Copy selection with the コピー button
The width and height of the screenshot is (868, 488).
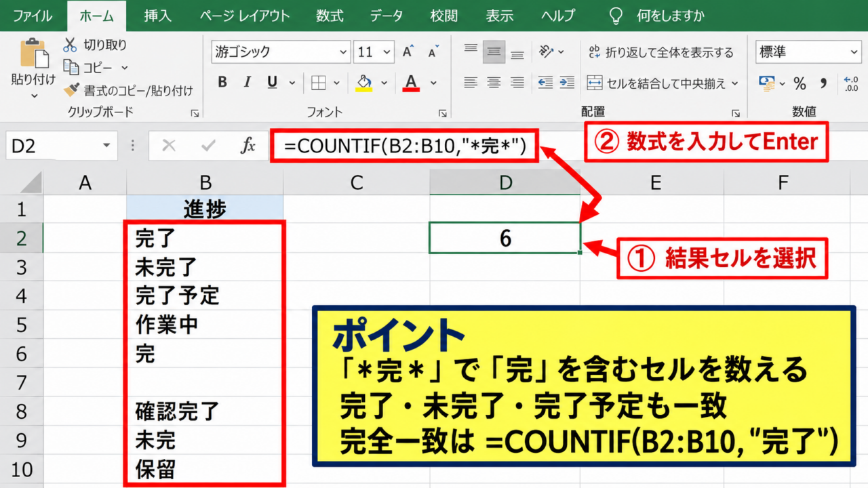click(x=90, y=68)
